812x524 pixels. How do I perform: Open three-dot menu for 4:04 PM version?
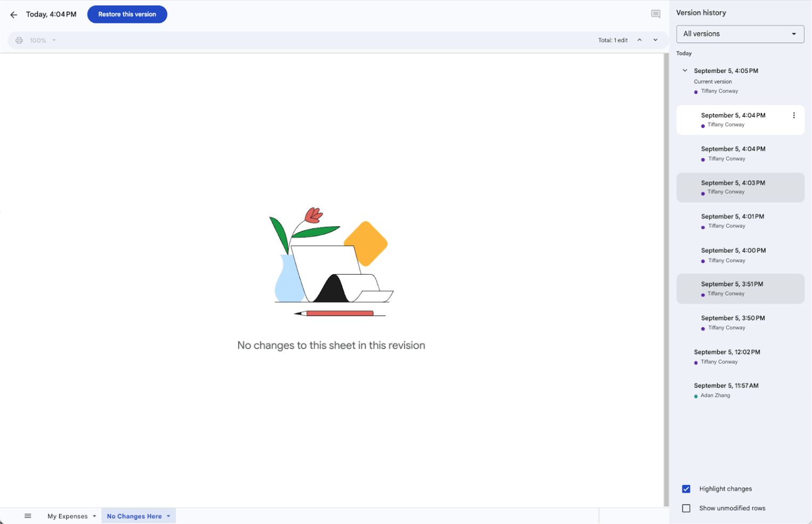[x=793, y=116]
